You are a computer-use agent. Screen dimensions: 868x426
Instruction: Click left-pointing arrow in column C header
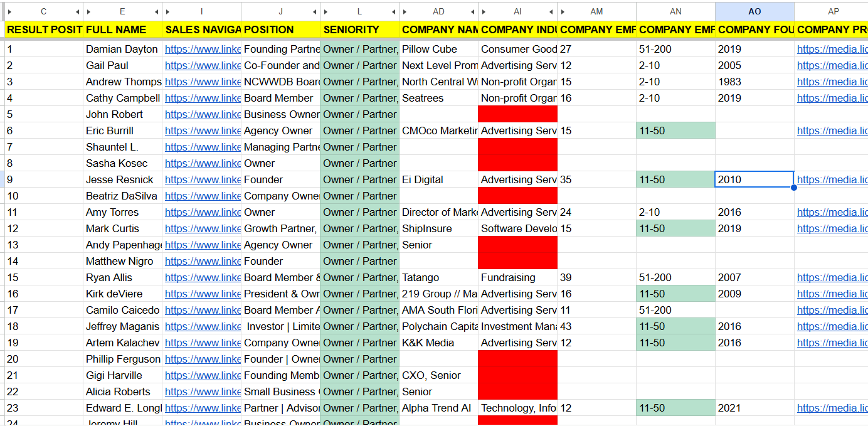point(77,12)
